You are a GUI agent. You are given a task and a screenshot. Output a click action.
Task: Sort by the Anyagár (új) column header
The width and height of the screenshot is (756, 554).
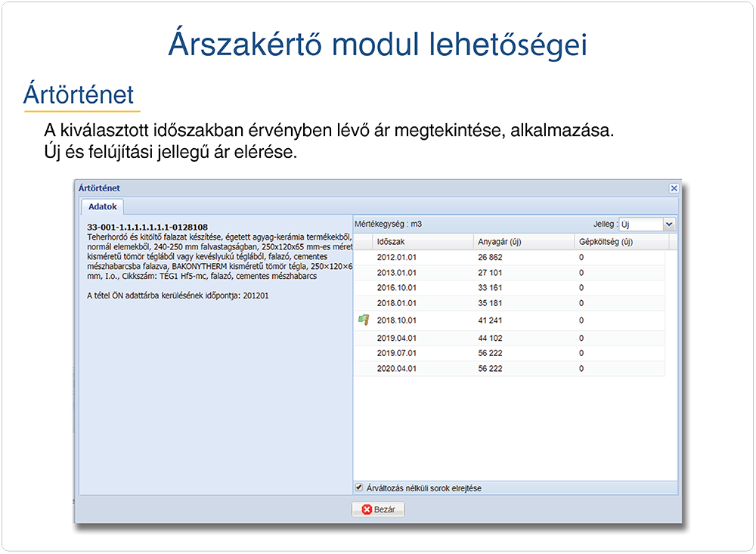tap(524, 242)
